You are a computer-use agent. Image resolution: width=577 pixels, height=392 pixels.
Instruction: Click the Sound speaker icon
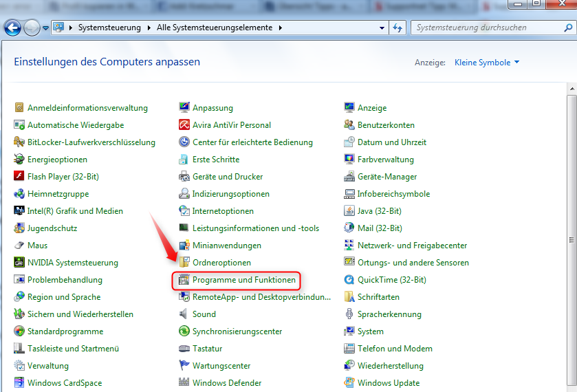click(184, 314)
